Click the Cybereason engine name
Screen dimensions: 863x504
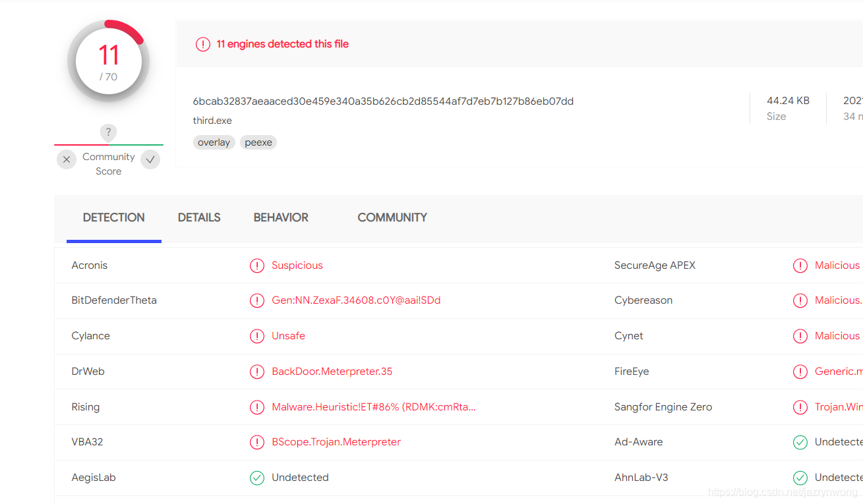643,300
